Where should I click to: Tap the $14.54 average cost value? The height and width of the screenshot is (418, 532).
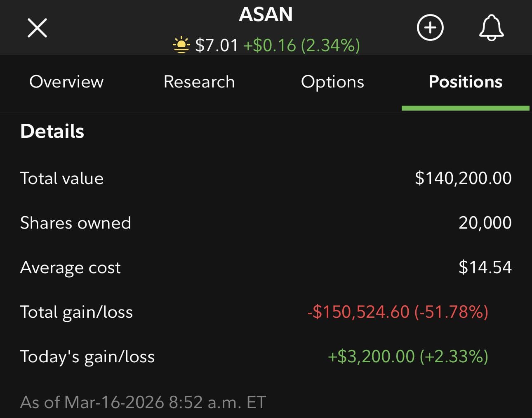[485, 267]
